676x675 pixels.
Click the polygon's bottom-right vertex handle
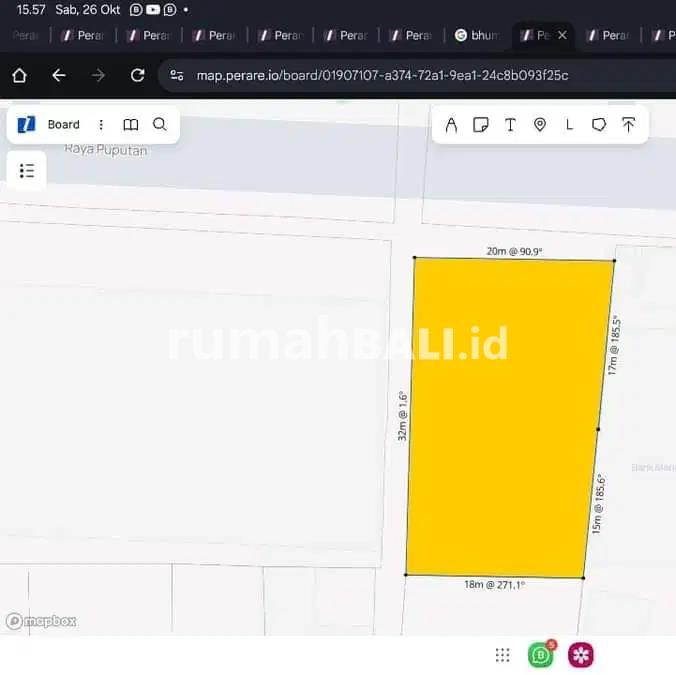pos(583,578)
